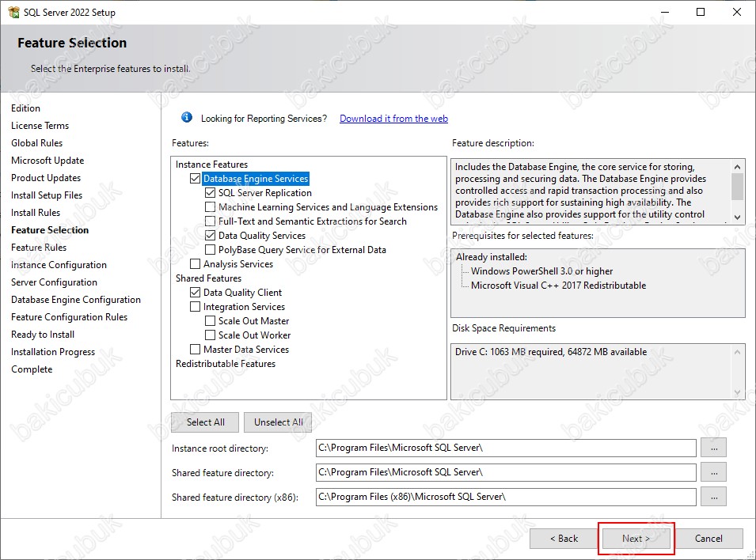Cancel the SQL Server setup

click(x=709, y=539)
